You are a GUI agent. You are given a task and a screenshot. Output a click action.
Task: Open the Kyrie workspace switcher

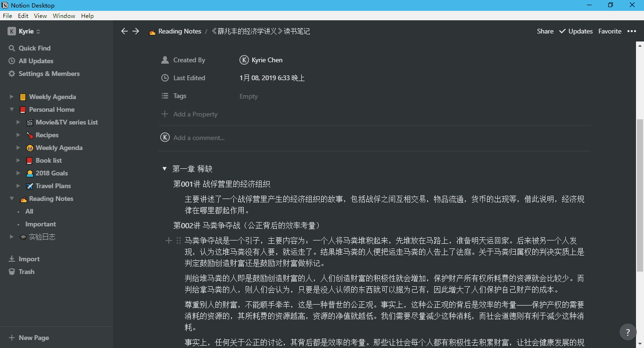(x=25, y=31)
